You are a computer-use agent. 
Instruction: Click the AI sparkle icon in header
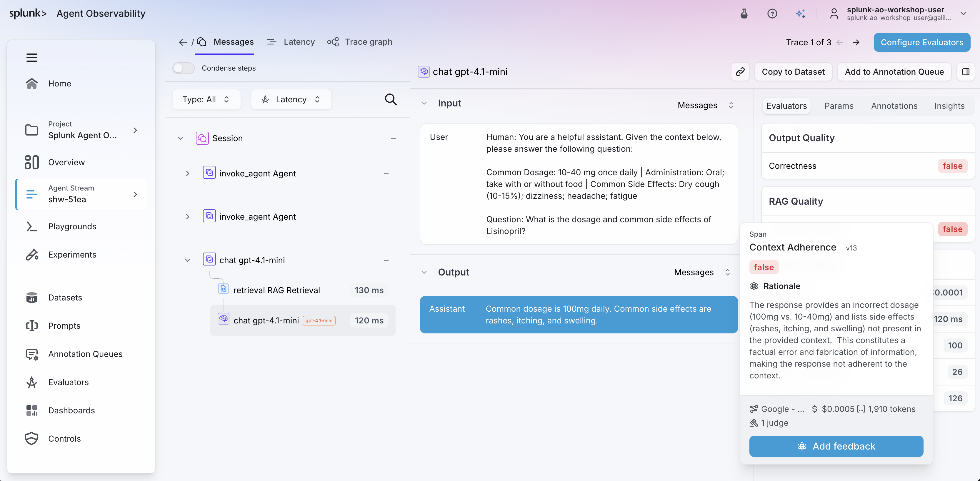(x=800, y=14)
